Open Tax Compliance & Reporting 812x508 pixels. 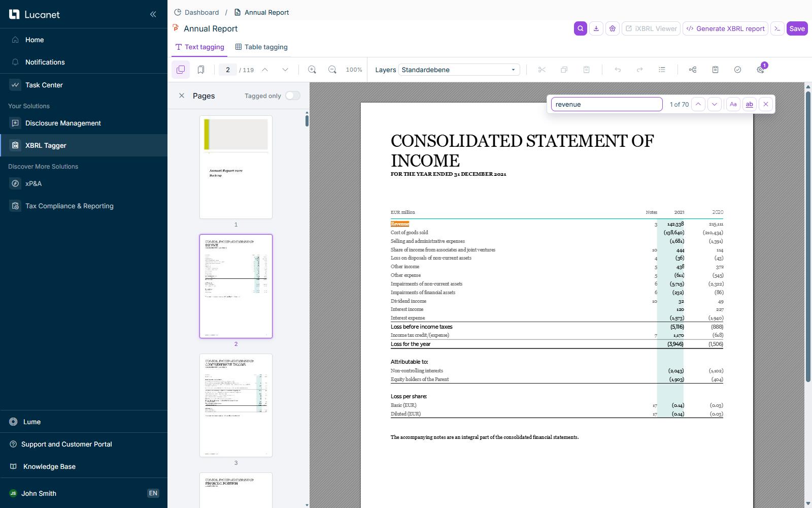click(x=84, y=206)
